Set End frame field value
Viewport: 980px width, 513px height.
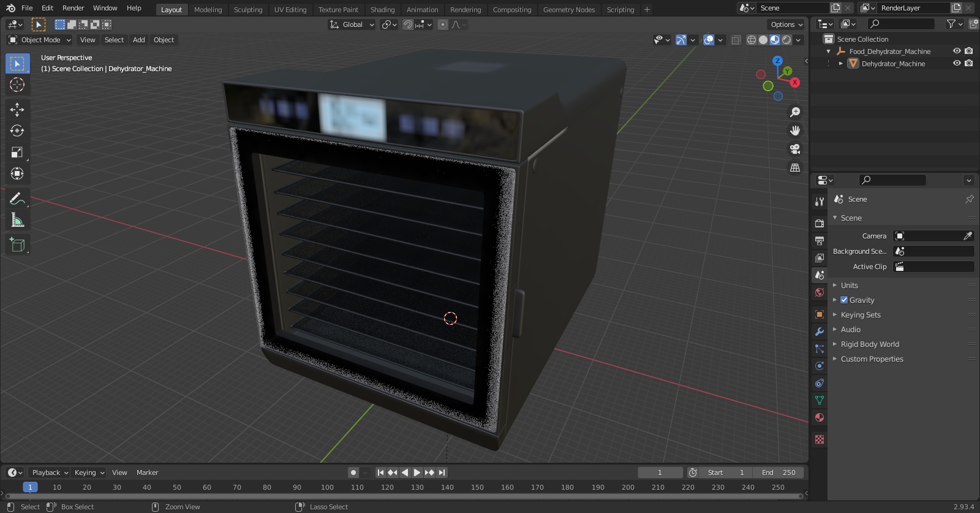point(778,473)
